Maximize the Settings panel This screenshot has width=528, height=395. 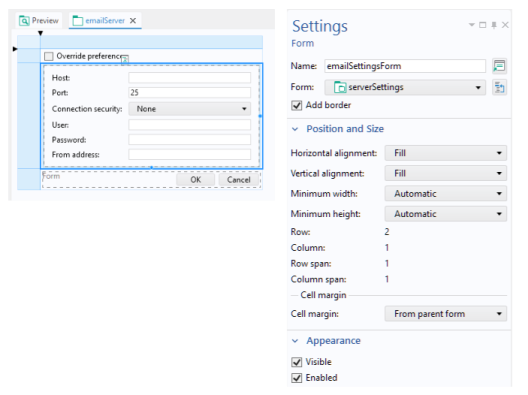click(483, 25)
